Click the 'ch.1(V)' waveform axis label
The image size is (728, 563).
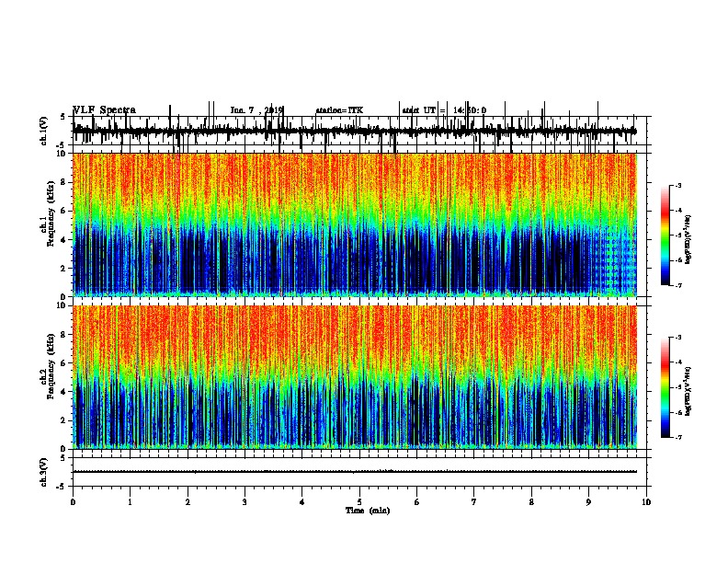click(x=44, y=131)
